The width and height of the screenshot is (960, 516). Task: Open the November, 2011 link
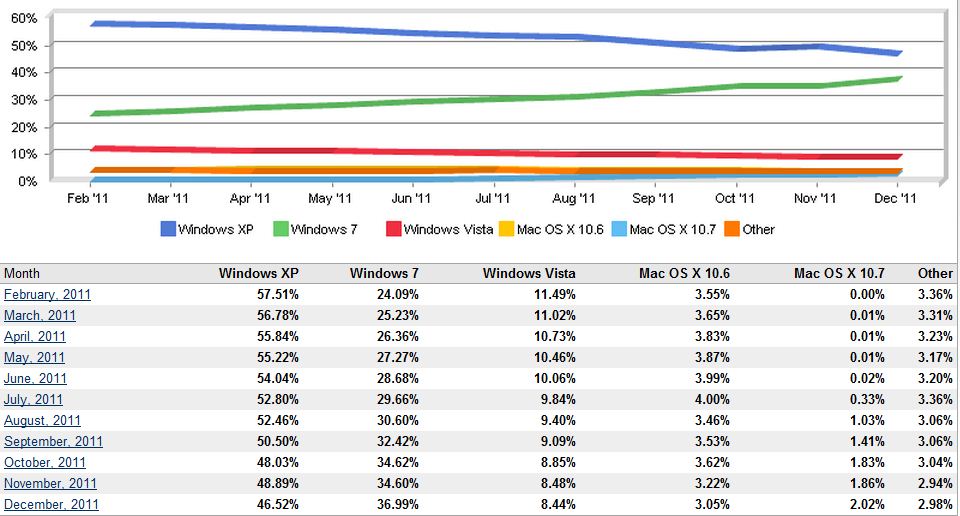click(50, 483)
